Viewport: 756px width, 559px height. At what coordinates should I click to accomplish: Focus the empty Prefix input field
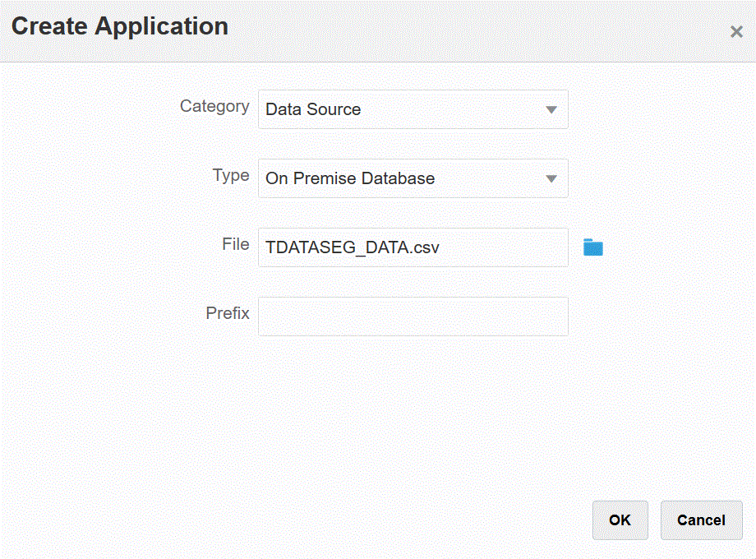coord(413,316)
